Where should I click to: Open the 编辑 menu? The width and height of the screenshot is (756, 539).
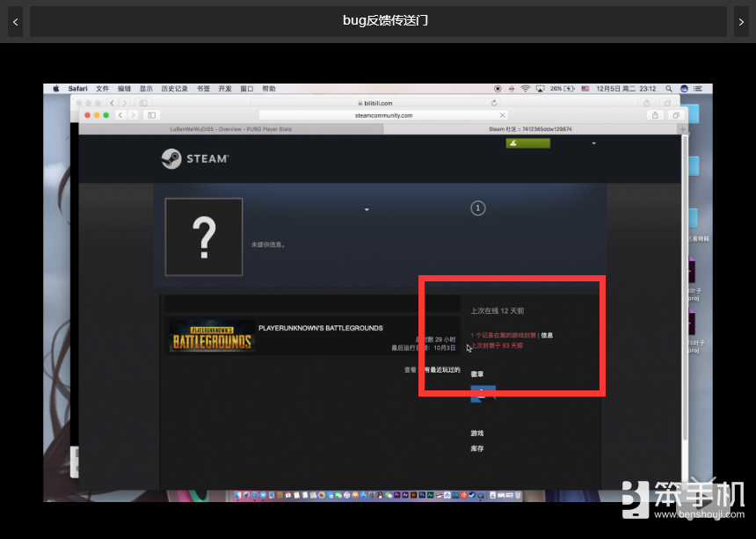125,89
